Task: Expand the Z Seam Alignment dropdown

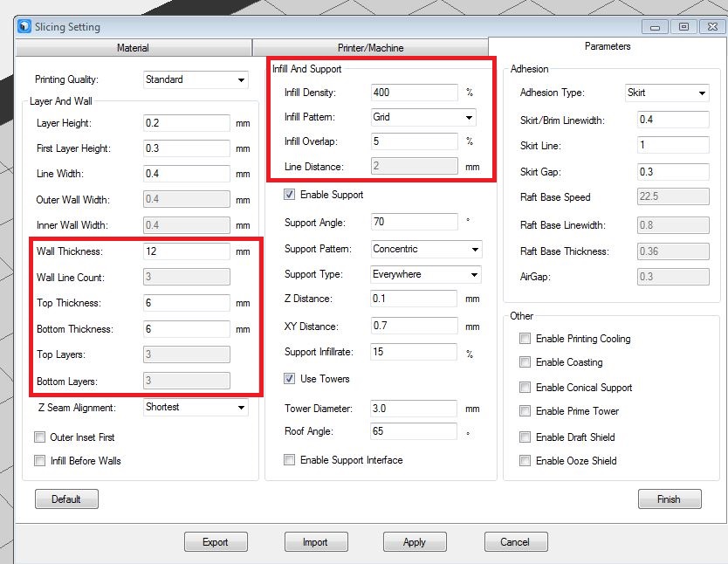Action: [196, 407]
